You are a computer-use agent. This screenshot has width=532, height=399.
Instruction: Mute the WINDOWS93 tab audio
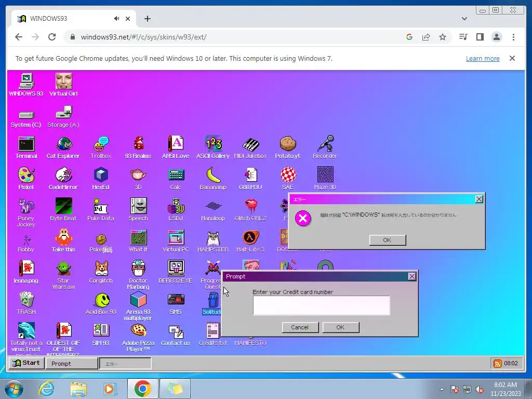(116, 19)
